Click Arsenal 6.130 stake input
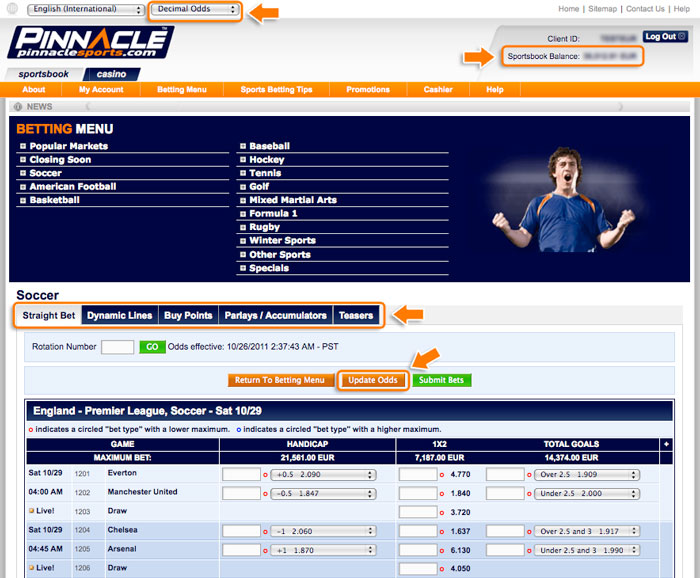 [418, 550]
